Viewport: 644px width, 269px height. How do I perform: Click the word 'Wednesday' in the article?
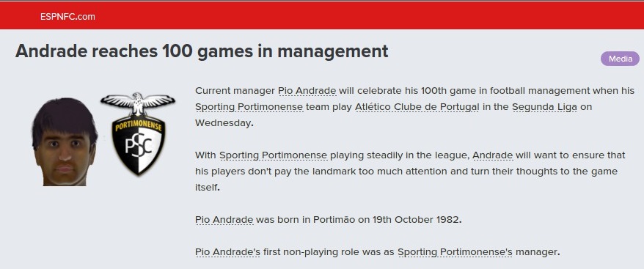tap(222, 123)
